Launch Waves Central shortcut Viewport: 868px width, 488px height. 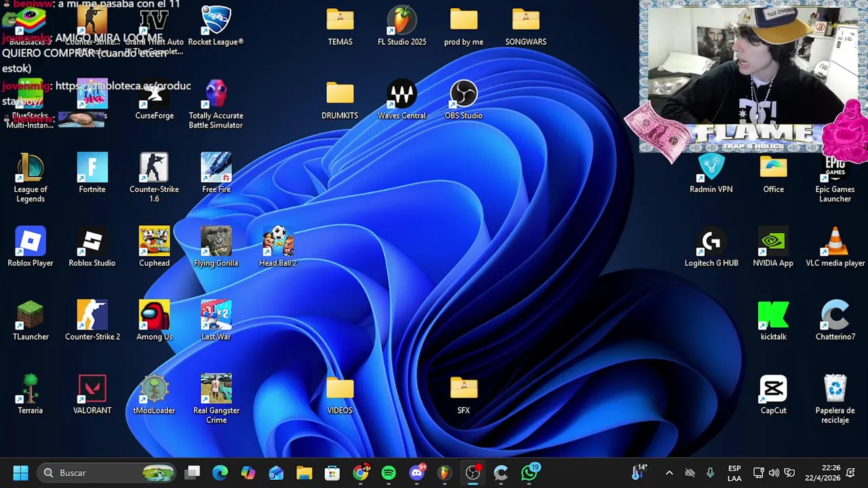point(401,100)
